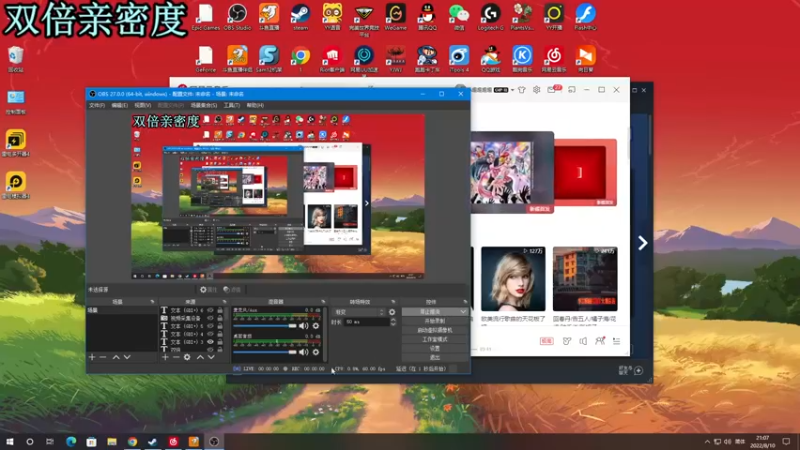Toggle visibility of 文本 (GDI+) 6 source
This screenshot has height=450, width=800.
(210, 310)
